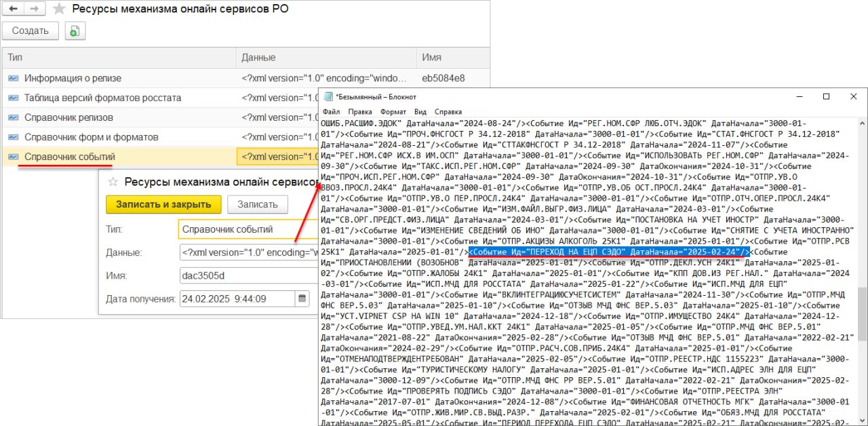
Task: Click row icon next to Таблица версий форматов
Action: click(x=13, y=98)
